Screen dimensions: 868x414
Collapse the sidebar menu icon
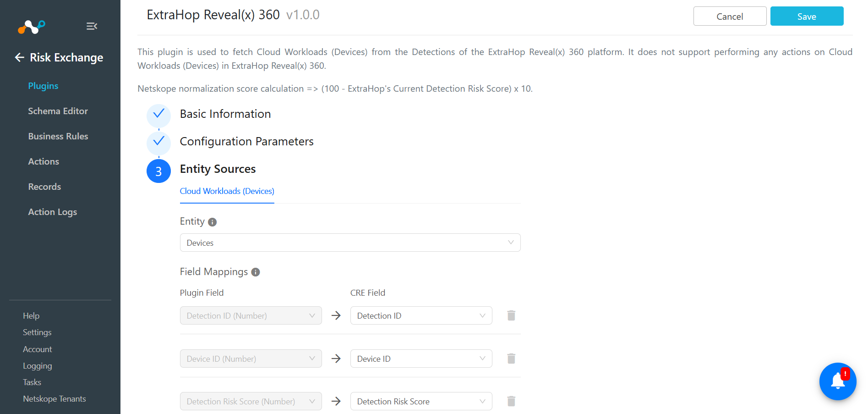(x=92, y=26)
